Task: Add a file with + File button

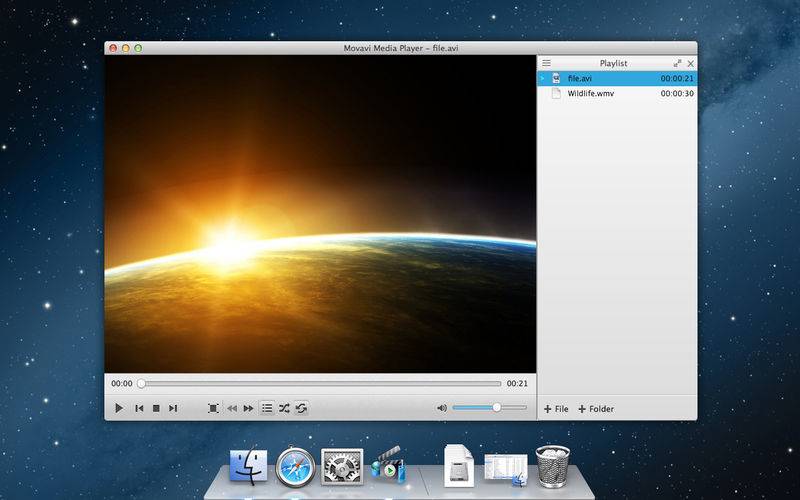Action: [x=556, y=409]
